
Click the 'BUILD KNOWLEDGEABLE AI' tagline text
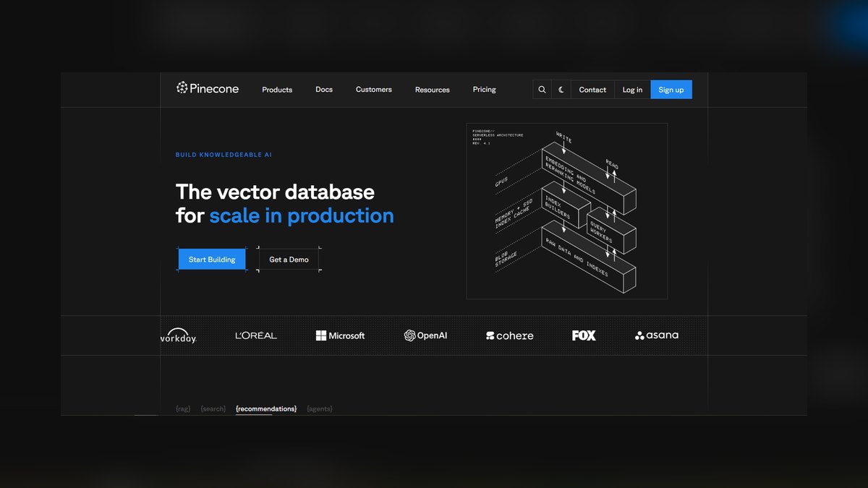(x=224, y=155)
